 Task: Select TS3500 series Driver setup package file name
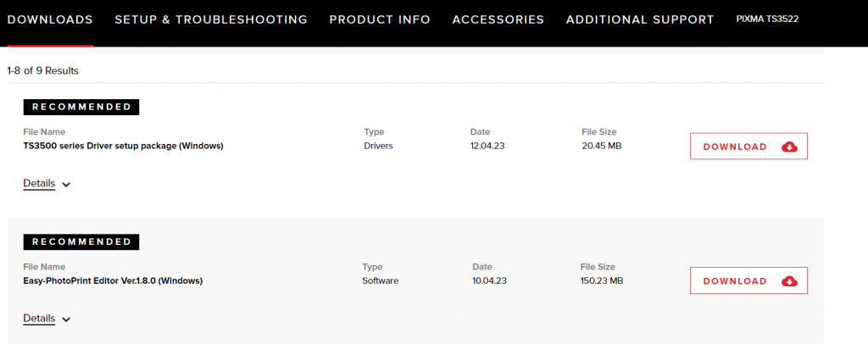click(123, 146)
